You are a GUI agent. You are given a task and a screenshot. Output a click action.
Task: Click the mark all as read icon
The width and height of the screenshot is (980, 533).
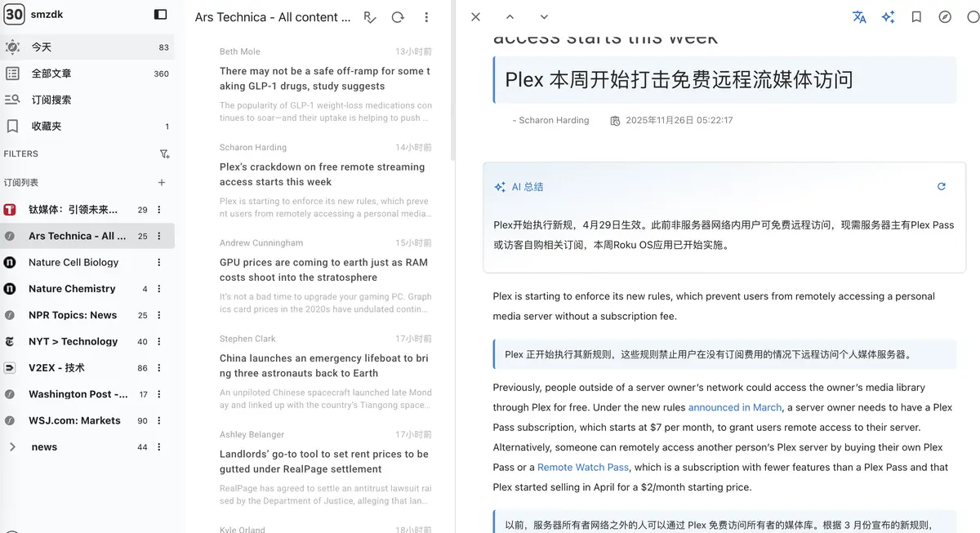coord(370,17)
